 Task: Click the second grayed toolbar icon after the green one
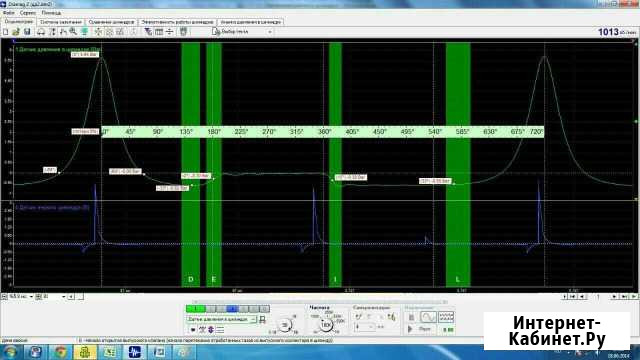109,31
